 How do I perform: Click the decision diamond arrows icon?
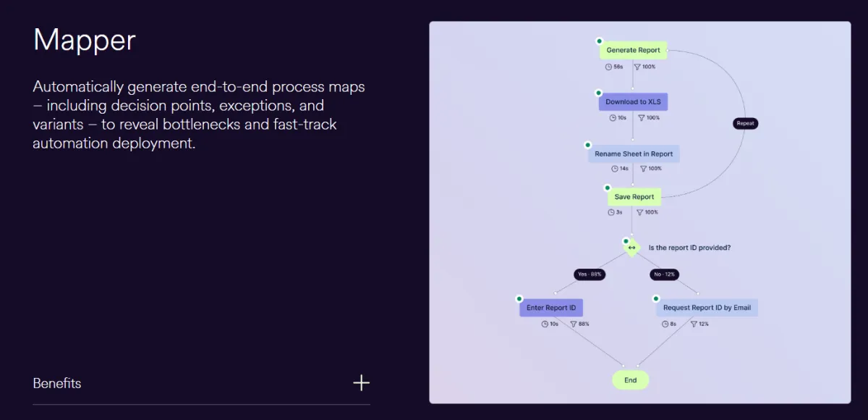tap(631, 248)
